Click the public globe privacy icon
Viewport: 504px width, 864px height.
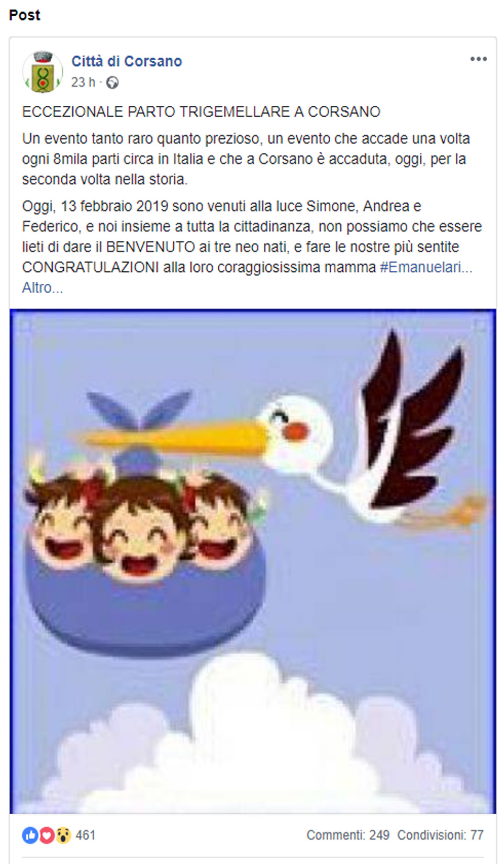point(113,83)
